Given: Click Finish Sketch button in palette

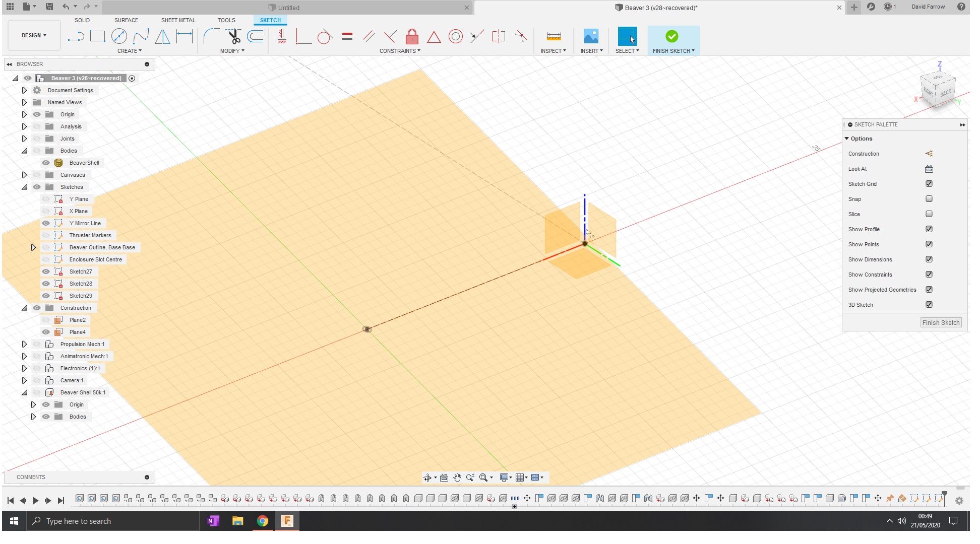Looking at the screenshot, I should coord(941,323).
